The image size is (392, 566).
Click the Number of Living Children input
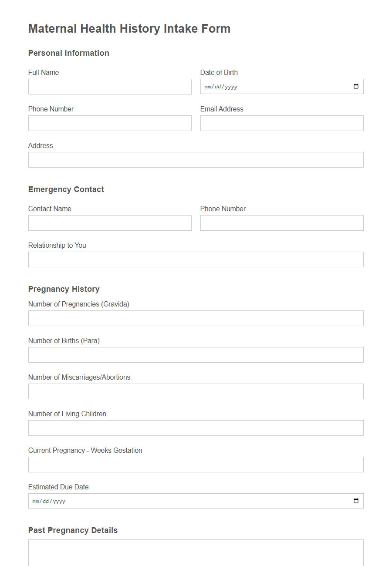click(196, 428)
